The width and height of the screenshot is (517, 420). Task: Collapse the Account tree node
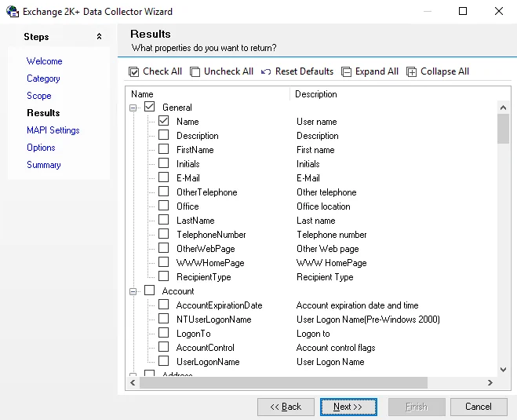tap(133, 292)
